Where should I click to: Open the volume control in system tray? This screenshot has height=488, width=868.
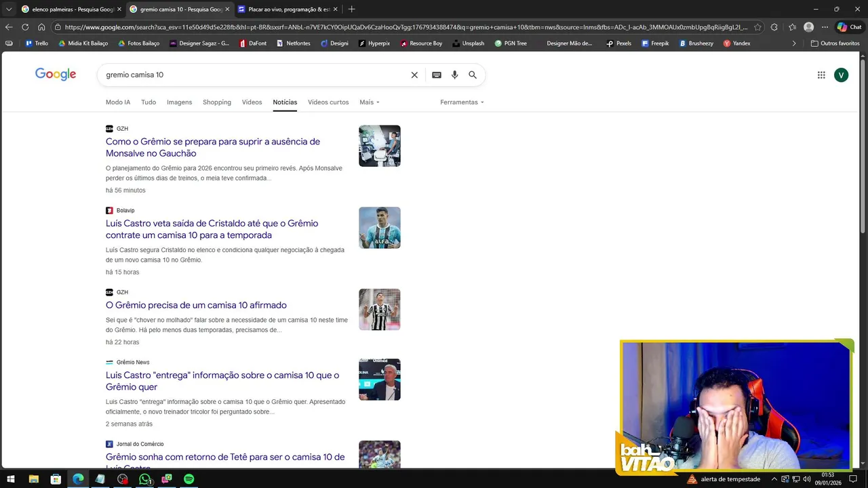click(x=806, y=479)
